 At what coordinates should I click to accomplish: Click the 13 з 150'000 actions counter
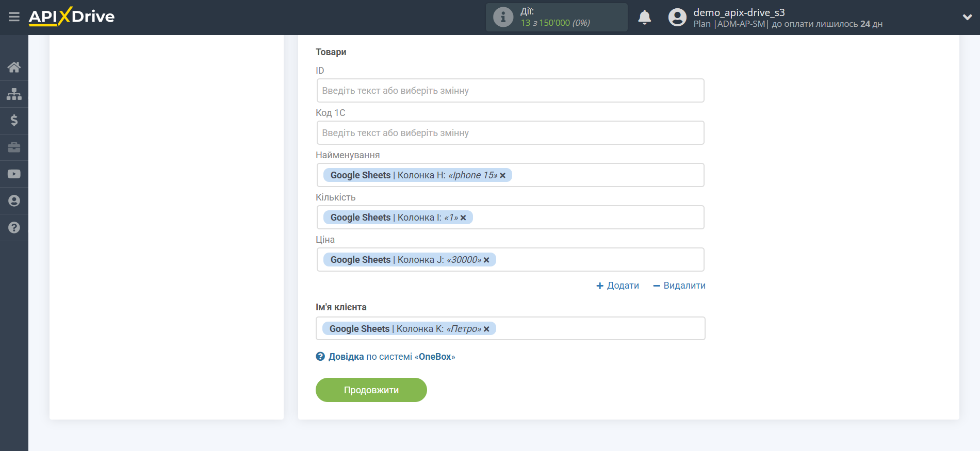[555, 23]
